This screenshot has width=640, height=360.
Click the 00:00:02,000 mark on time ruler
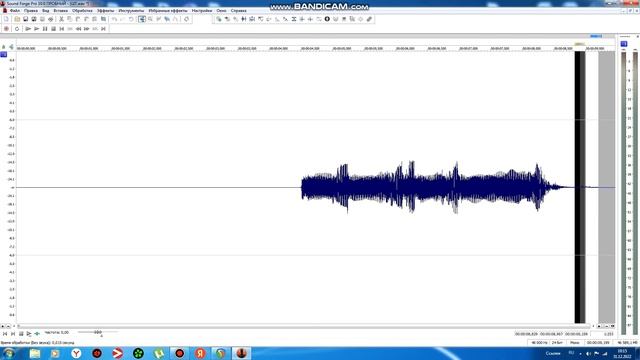point(152,48)
